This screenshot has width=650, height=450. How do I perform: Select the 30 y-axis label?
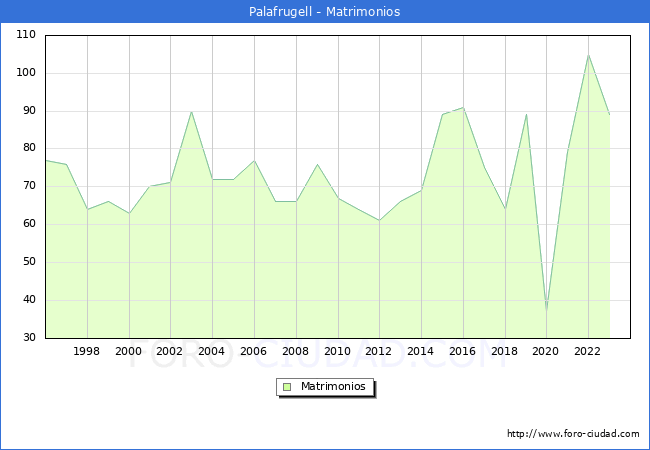[x=29, y=338]
